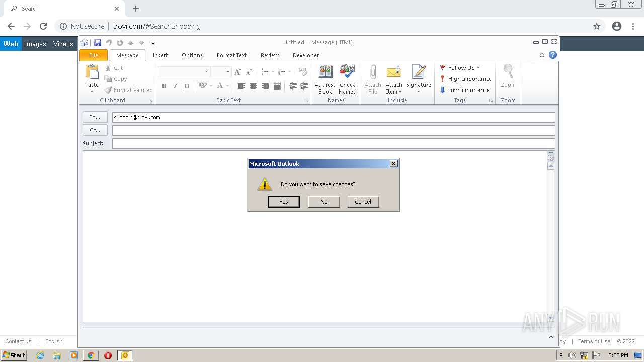
Task: Switch to the Options tab
Action: coord(192,55)
